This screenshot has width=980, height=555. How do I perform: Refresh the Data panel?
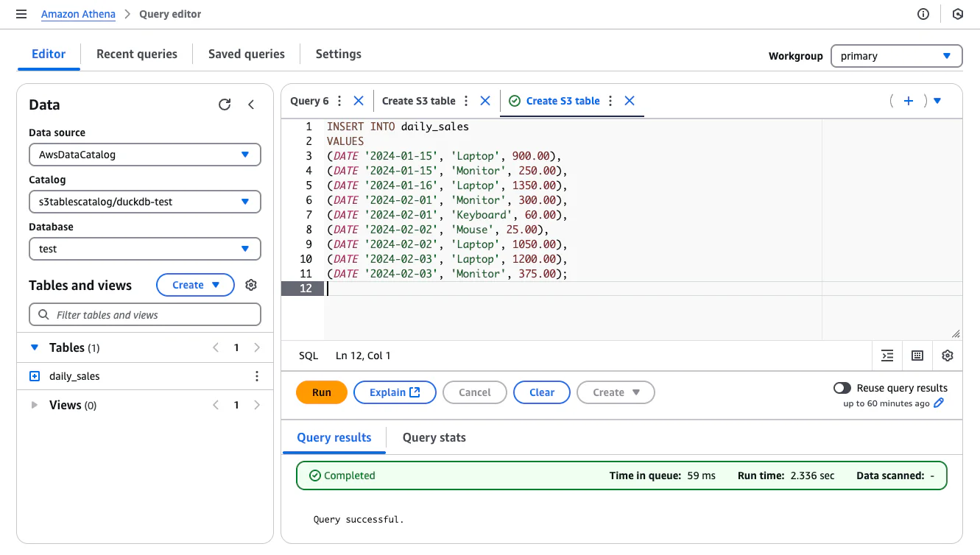click(x=225, y=105)
